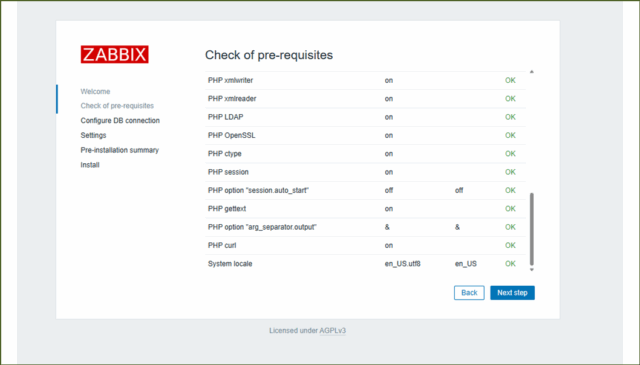Click the Back button
The image size is (640, 365).
click(469, 293)
